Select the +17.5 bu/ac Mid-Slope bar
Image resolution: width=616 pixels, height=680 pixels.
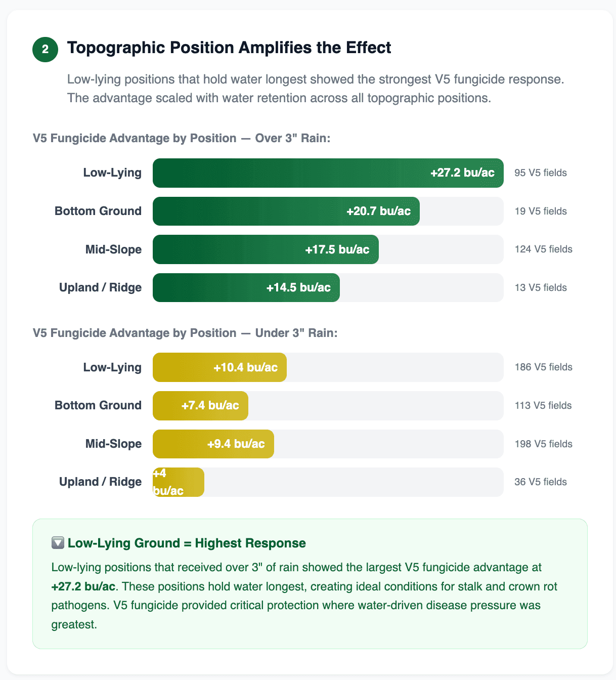(x=266, y=249)
